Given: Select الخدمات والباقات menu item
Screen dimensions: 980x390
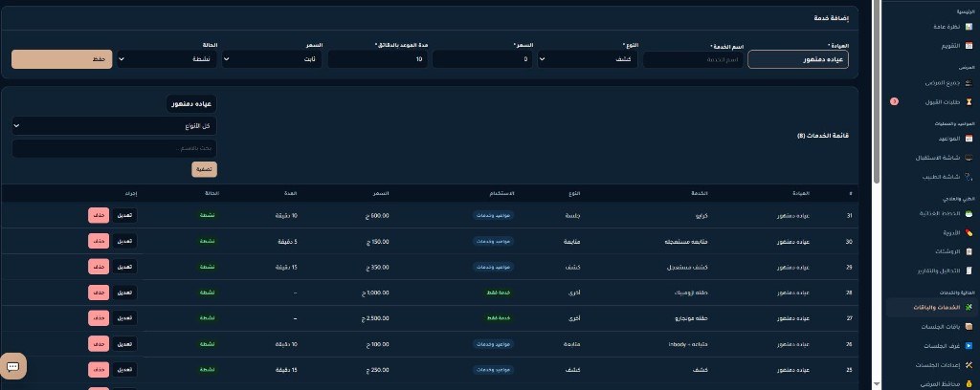Looking at the screenshot, I should click(x=930, y=308).
